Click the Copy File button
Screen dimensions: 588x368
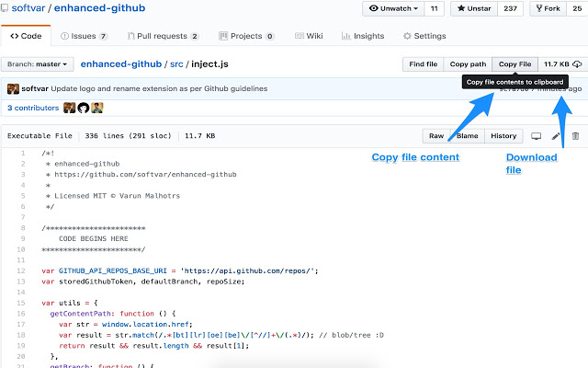pos(514,64)
